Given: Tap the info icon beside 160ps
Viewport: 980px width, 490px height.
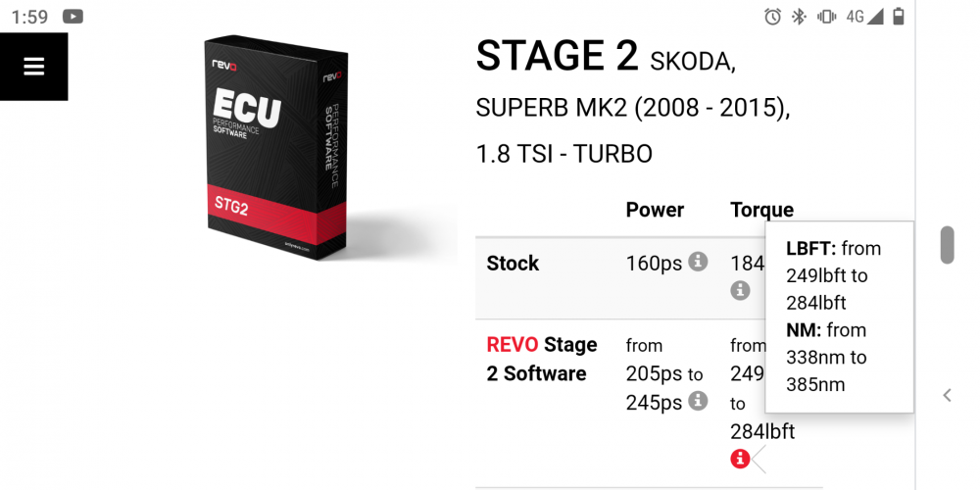Looking at the screenshot, I should (698, 262).
